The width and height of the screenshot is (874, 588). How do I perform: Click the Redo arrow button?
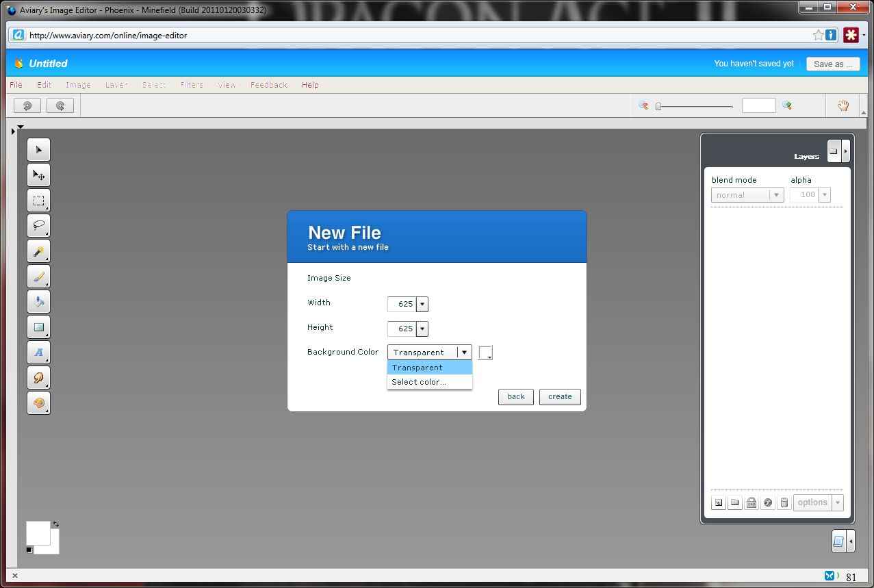pos(60,105)
